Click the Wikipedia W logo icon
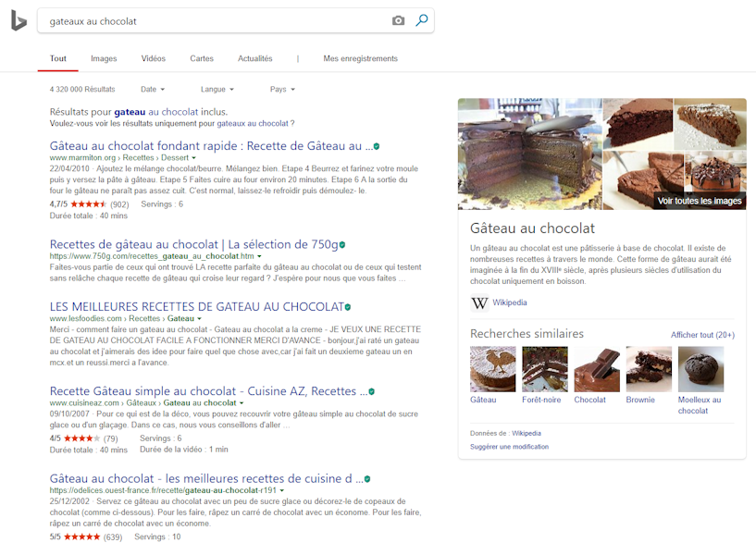 click(479, 303)
